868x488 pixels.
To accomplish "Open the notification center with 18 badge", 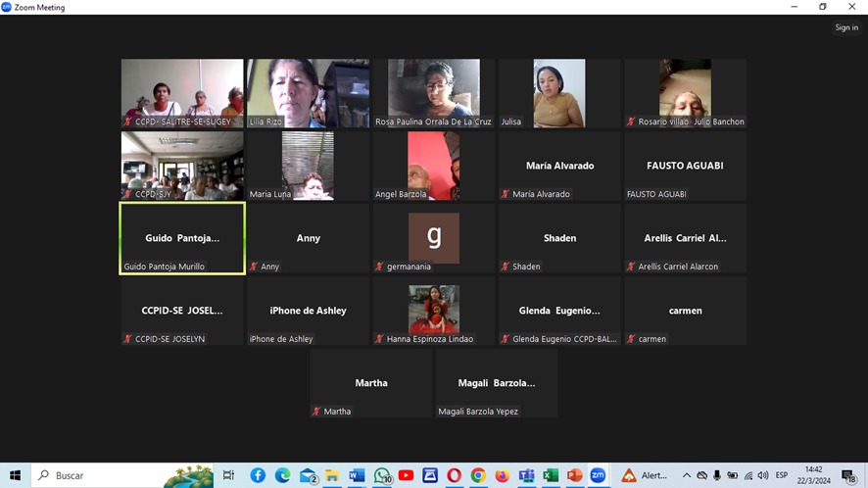I will [848, 475].
